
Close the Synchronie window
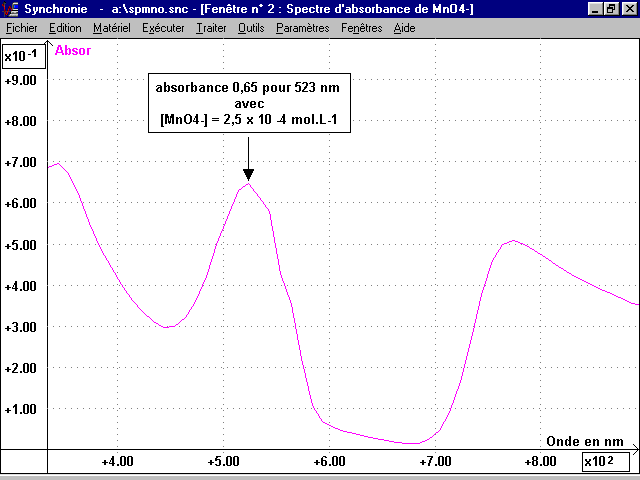629,9
